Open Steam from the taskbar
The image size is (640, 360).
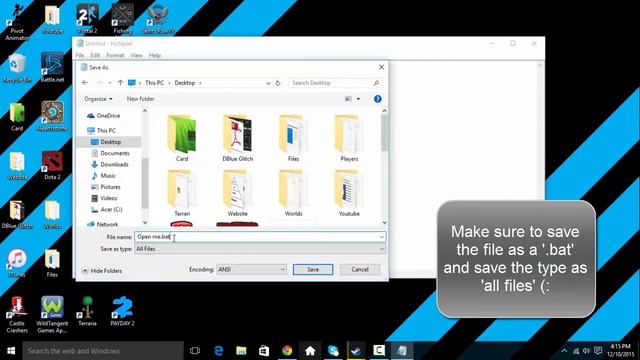(356, 351)
